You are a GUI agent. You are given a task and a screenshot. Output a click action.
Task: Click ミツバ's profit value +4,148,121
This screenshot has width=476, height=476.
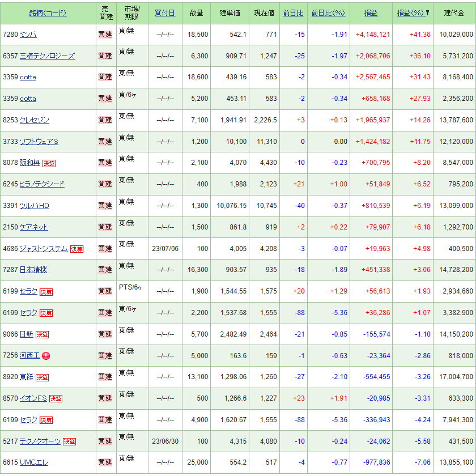[373, 35]
